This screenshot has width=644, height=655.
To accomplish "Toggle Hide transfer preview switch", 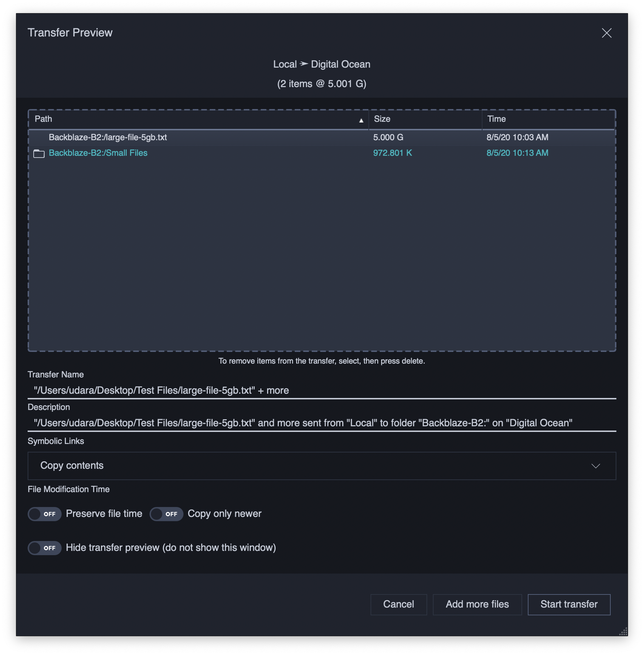I will point(45,548).
